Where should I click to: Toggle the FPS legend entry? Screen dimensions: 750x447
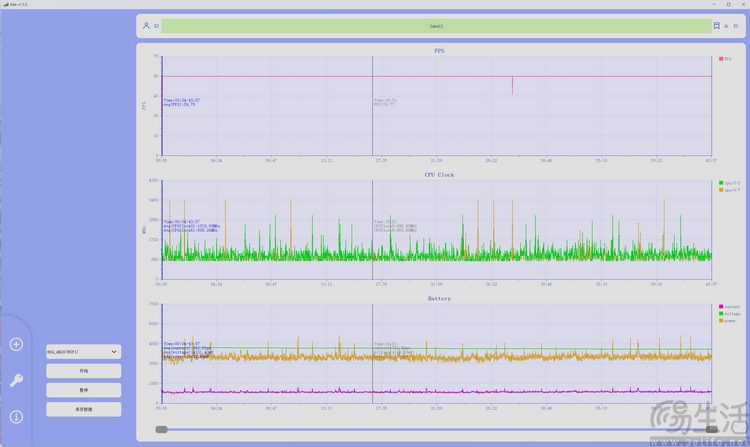[726, 59]
